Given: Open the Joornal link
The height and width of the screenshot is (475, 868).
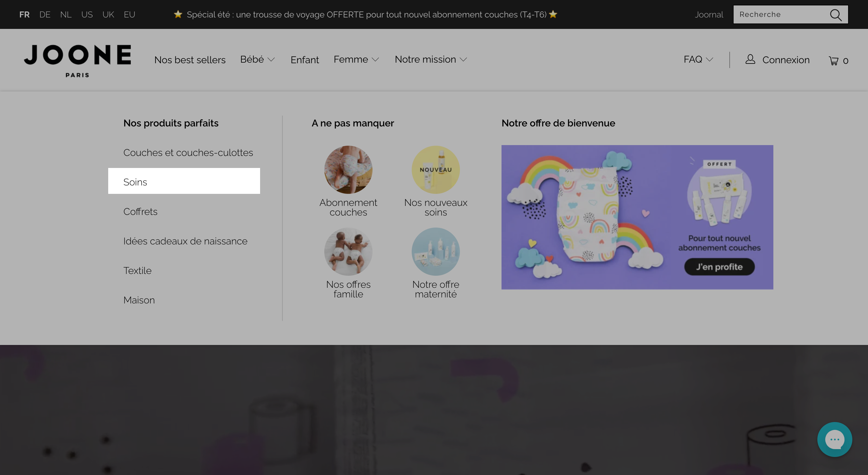Looking at the screenshot, I should [x=709, y=14].
